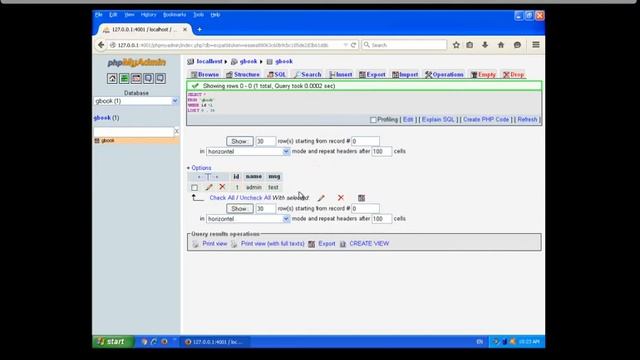
Task: Click the Explain SQL link
Action: click(438, 120)
